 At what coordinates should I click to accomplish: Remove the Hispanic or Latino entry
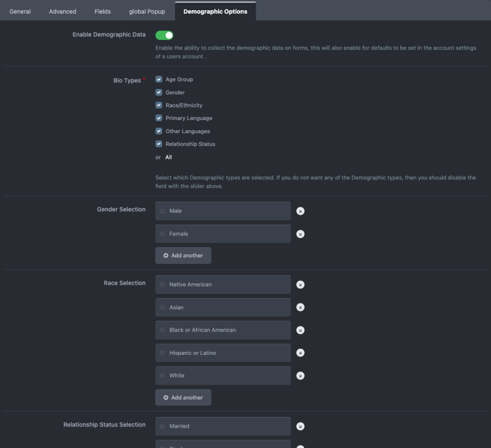[x=300, y=353]
